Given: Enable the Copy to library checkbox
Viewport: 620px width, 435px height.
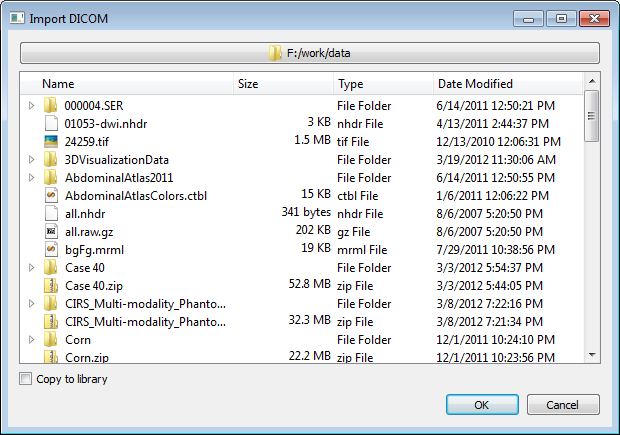Looking at the screenshot, I should pyautogui.click(x=25, y=379).
